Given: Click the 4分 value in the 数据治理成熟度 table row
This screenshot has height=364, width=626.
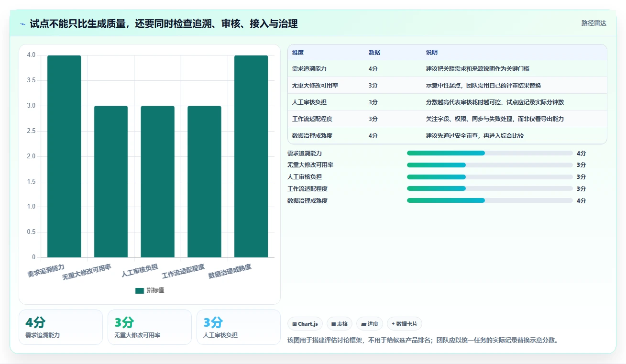Looking at the screenshot, I should [x=373, y=136].
